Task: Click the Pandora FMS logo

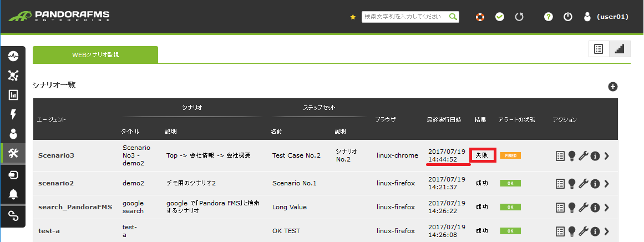Action: click(59, 16)
